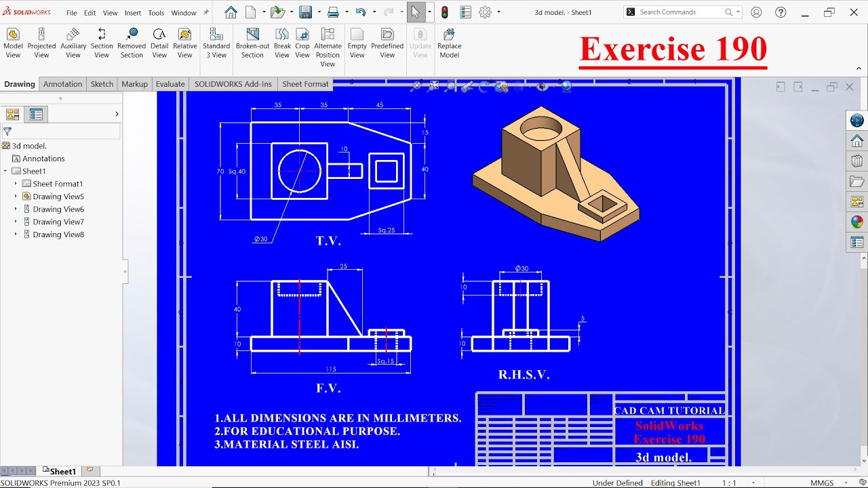The width and height of the screenshot is (868, 488).
Task: Open the Custom Properties pane
Action: [857, 243]
